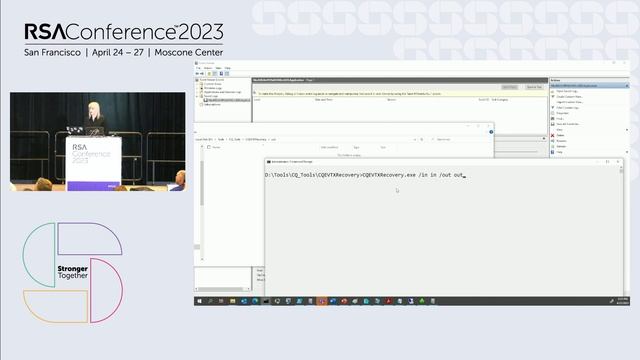Viewport: 640px width, 360px height.
Task: Expand Applications and Services Logs node
Action: point(196,92)
